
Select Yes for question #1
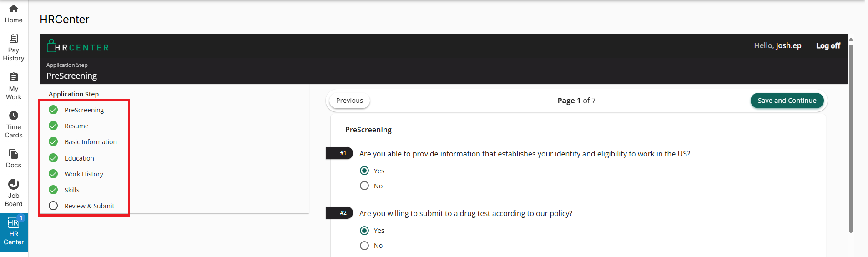point(364,171)
